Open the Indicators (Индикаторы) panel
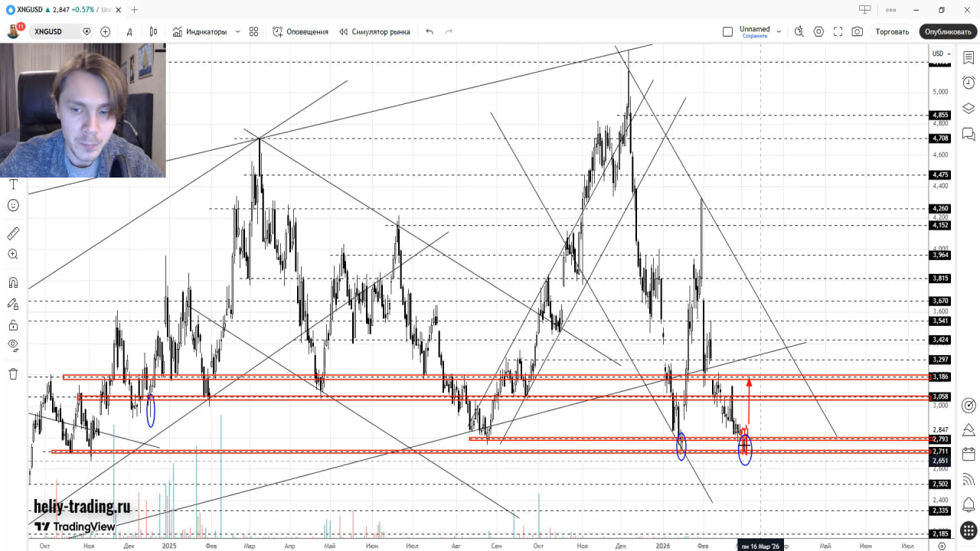Viewport: 980px width, 551px height. click(x=200, y=31)
